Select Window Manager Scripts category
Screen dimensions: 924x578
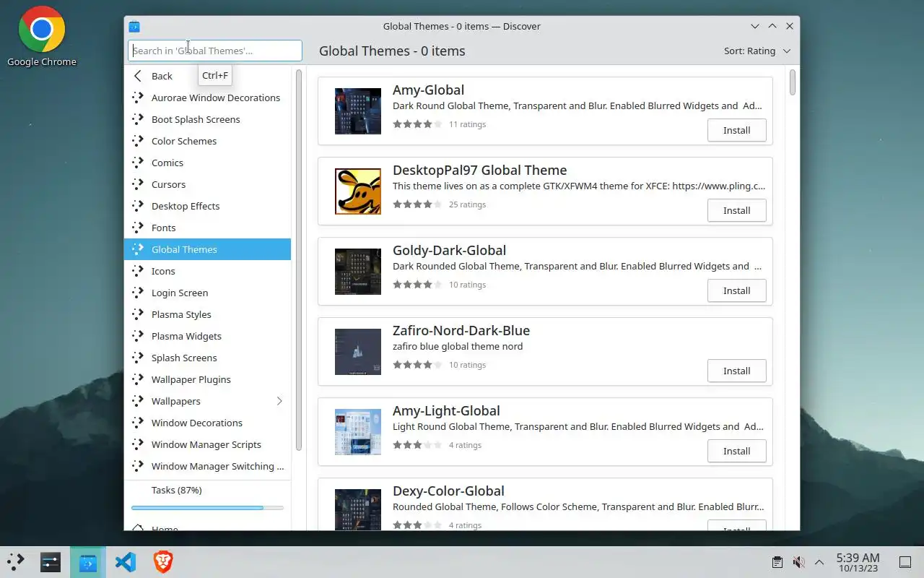(208, 444)
